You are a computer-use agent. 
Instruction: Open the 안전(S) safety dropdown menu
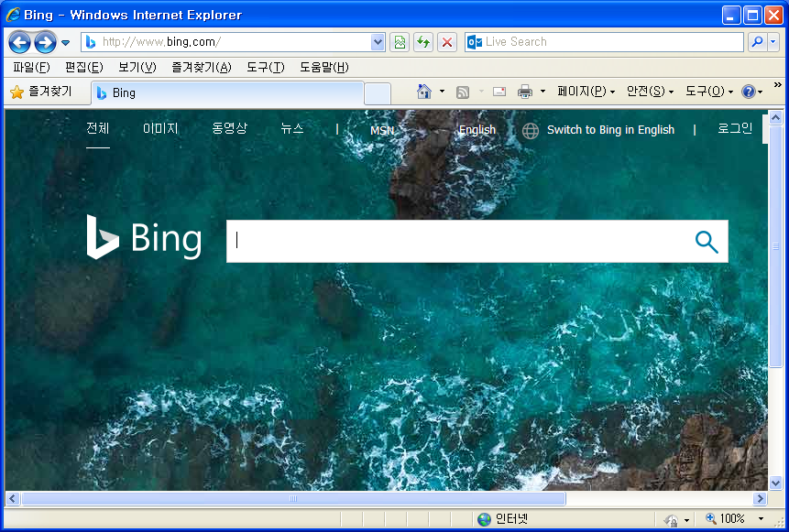pyautogui.click(x=650, y=92)
